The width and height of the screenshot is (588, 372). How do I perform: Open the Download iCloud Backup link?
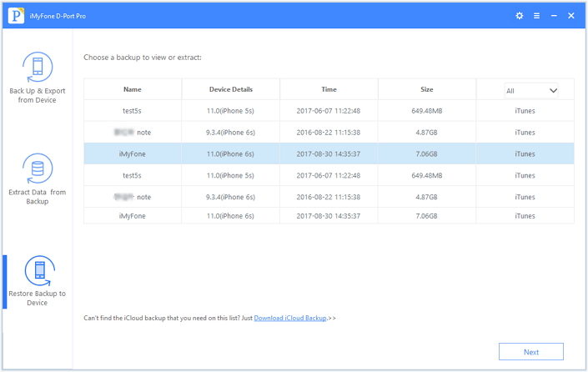[290, 318]
